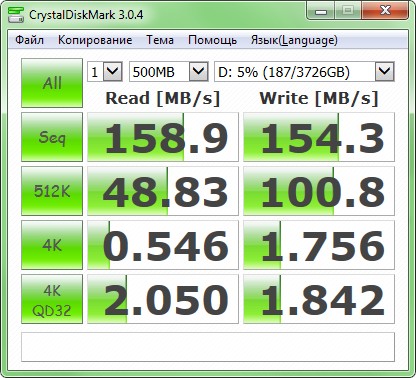
Task: Run all benchmarks with All button
Action: point(52,83)
